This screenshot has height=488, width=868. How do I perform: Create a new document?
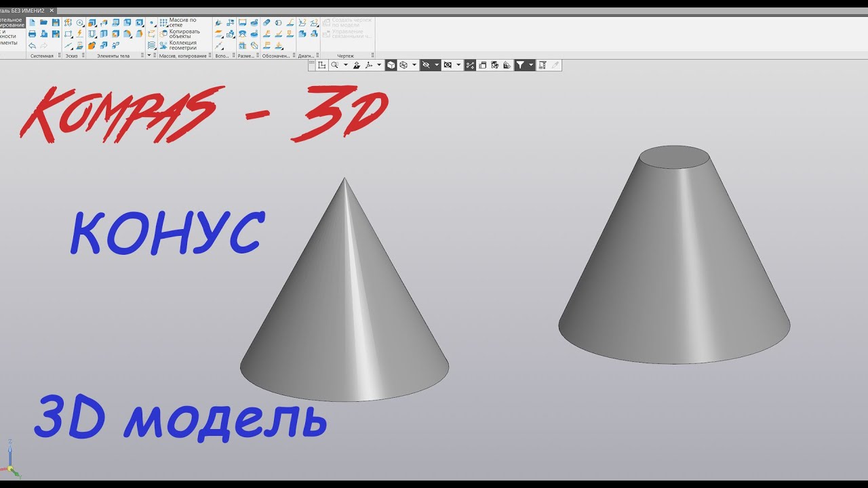point(32,22)
